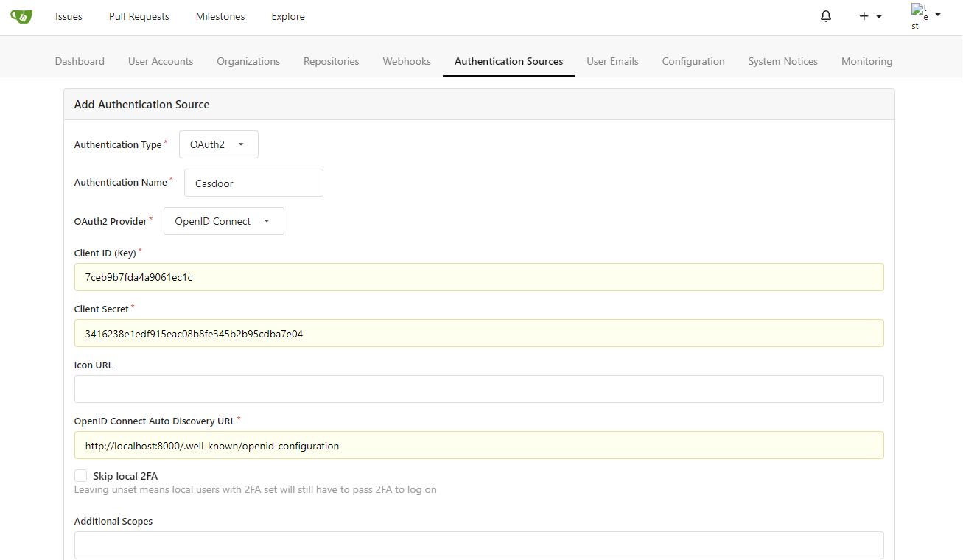
Task: Open Issues from the top navigation
Action: (68, 16)
